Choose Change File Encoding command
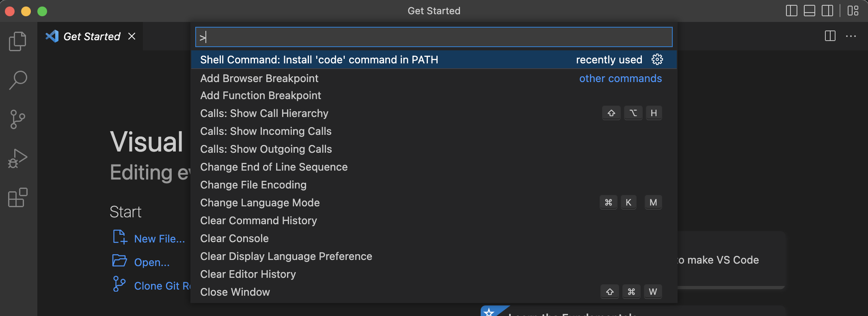 [x=434, y=185]
